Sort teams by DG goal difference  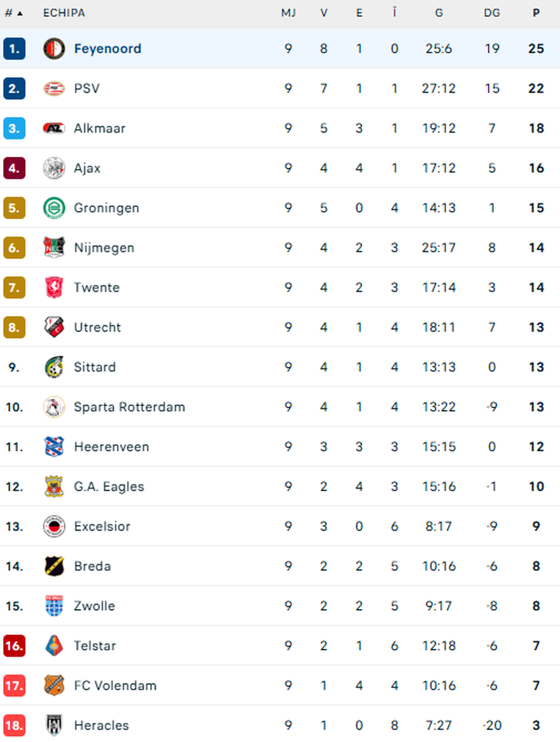tap(492, 12)
